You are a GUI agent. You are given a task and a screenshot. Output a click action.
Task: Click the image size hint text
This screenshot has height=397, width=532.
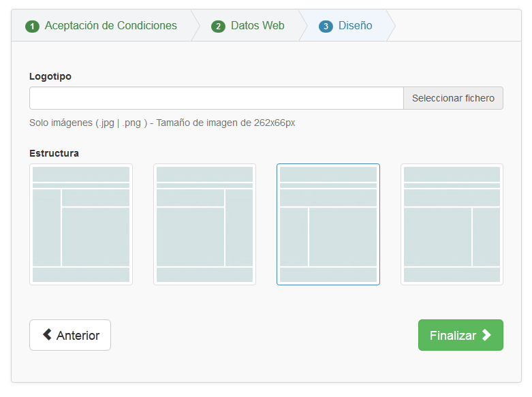[x=162, y=123]
